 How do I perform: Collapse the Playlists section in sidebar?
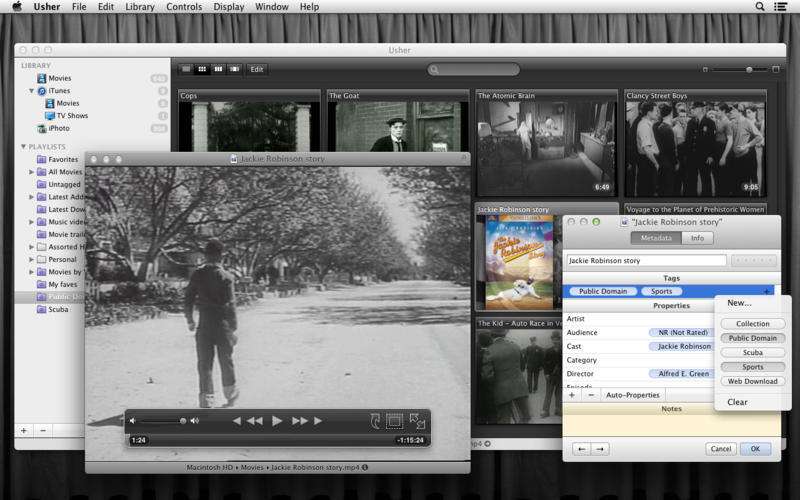(x=22, y=147)
